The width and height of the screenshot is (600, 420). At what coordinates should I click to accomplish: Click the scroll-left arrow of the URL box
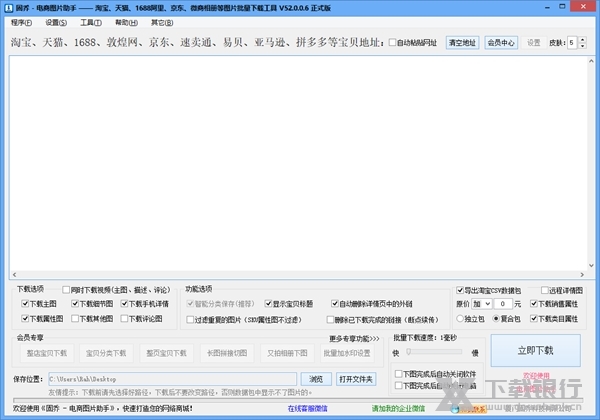click(x=15, y=274)
